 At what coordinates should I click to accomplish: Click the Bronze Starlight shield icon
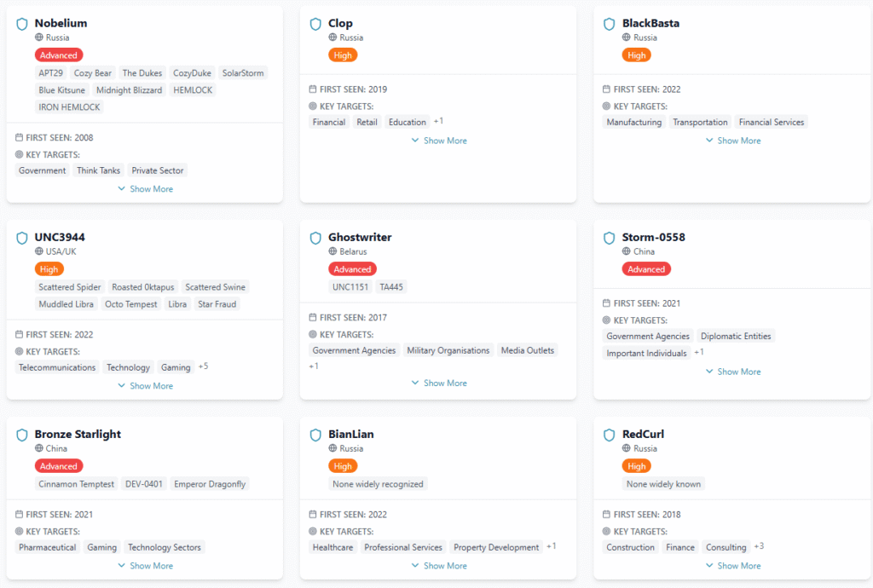(x=22, y=435)
